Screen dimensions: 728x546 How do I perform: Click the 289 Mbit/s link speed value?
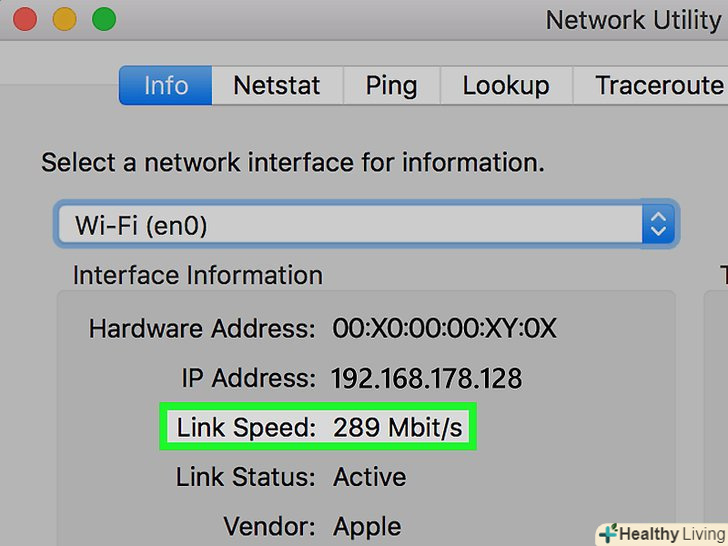(398, 428)
